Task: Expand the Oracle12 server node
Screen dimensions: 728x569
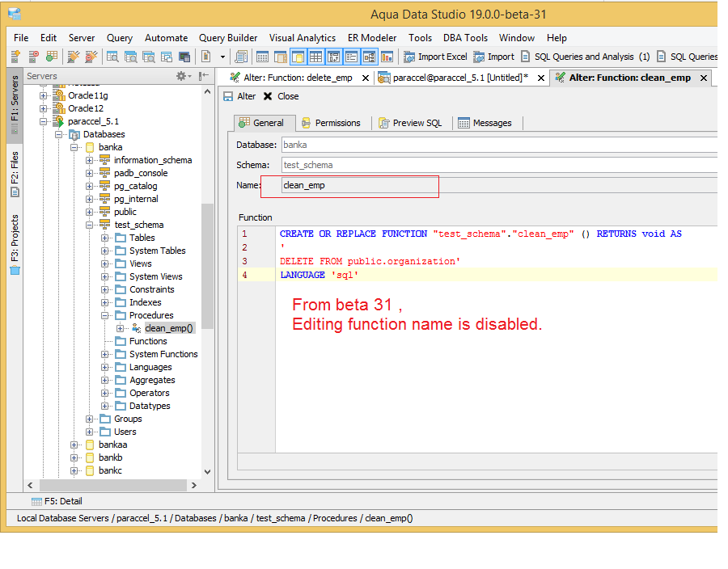Action: [x=43, y=108]
